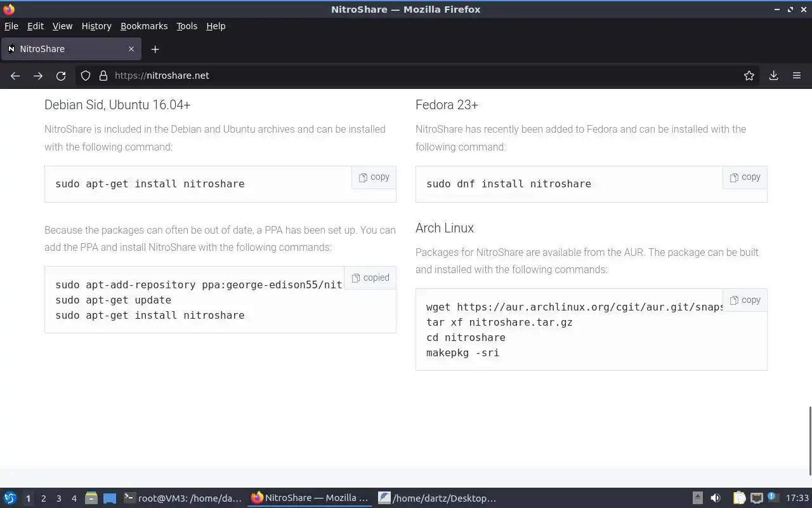
Task: Switch to workspace 2
Action: tap(43, 498)
